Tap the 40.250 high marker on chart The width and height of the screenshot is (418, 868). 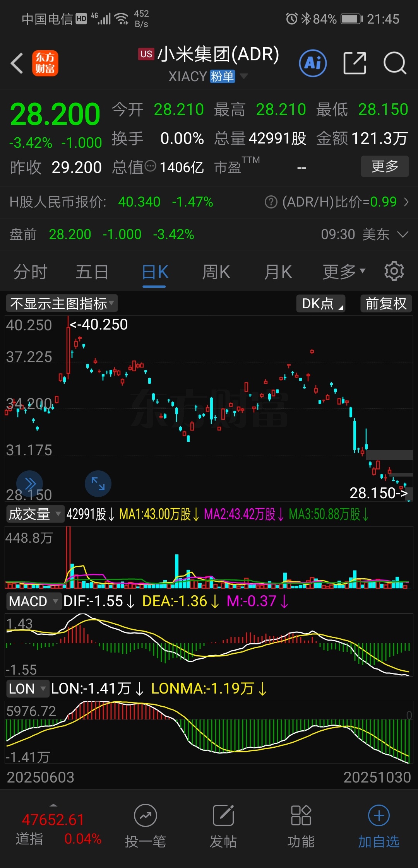click(x=99, y=325)
